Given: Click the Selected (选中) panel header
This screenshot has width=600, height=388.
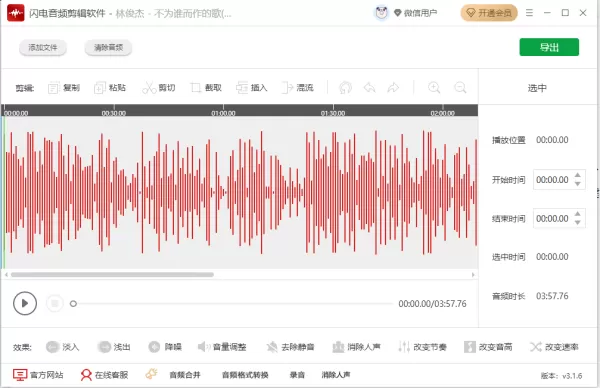Looking at the screenshot, I should coord(537,88).
